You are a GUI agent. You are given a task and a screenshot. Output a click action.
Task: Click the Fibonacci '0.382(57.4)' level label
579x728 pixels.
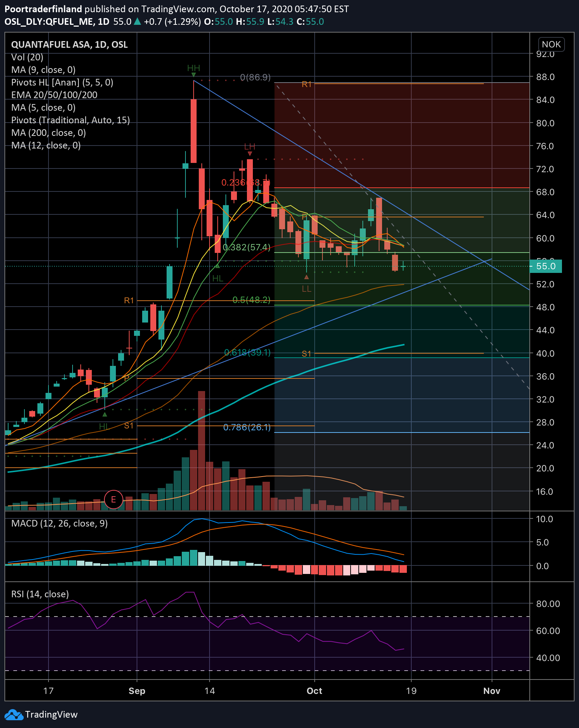[247, 247]
